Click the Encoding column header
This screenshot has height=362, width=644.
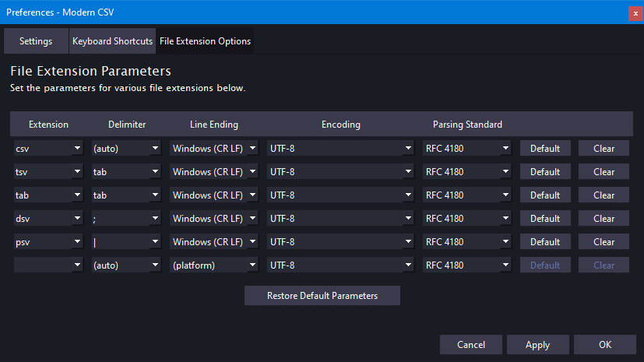tap(341, 125)
